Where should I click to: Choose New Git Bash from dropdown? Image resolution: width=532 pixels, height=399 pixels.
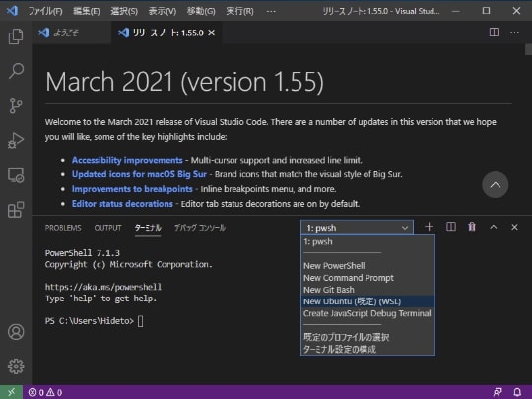(x=367, y=290)
